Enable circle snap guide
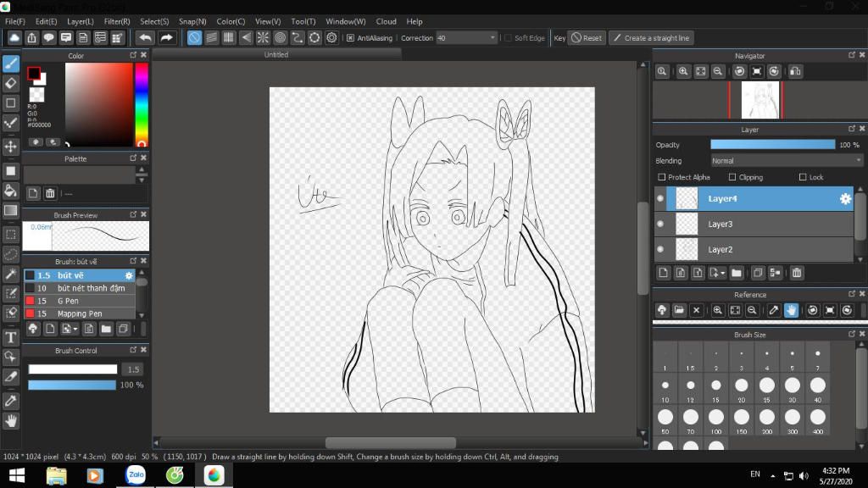This screenshot has height=488, width=868. click(x=280, y=37)
